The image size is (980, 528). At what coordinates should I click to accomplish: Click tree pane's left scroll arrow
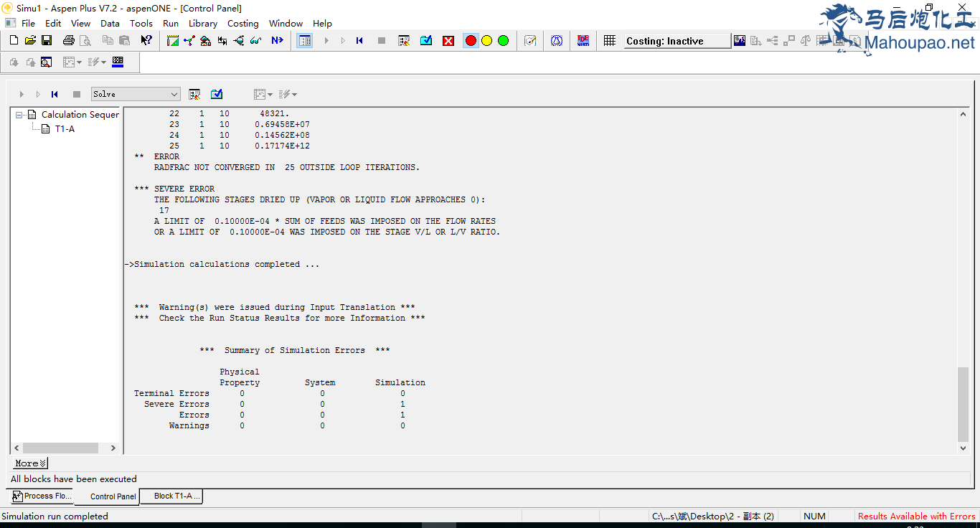coord(17,448)
